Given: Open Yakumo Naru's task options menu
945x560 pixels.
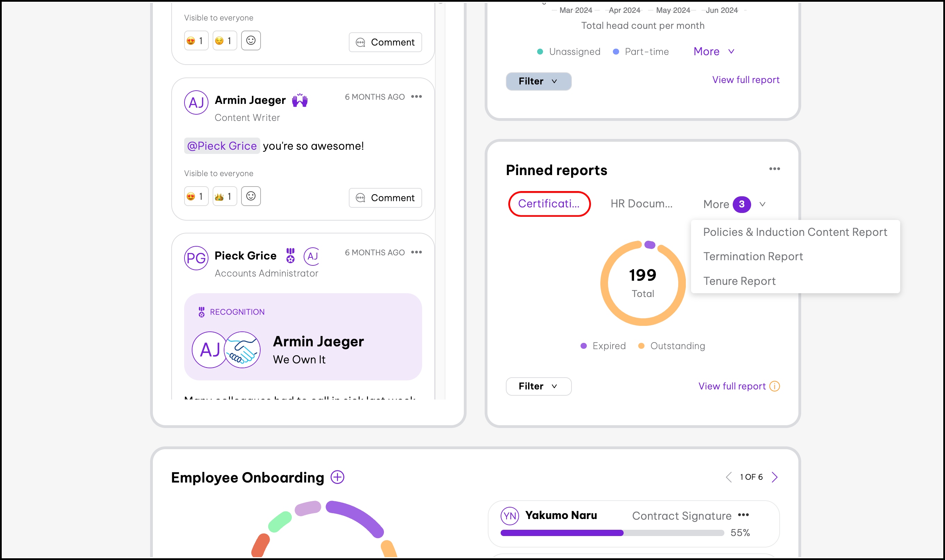Looking at the screenshot, I should [743, 515].
